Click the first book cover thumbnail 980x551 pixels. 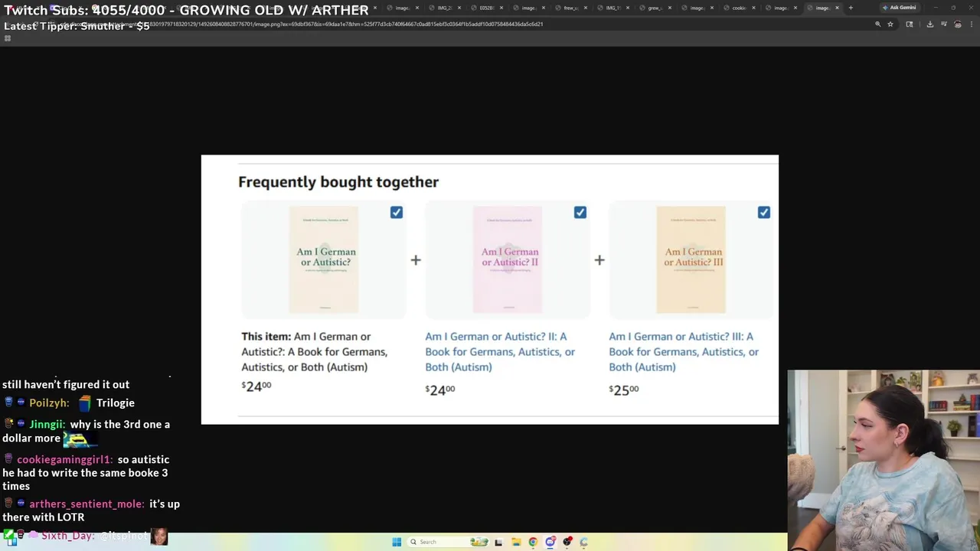(x=323, y=259)
